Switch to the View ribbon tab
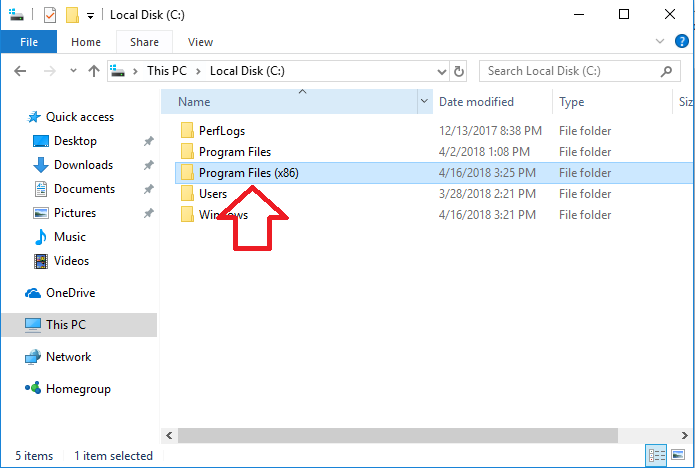The width and height of the screenshot is (695, 468). pos(200,42)
